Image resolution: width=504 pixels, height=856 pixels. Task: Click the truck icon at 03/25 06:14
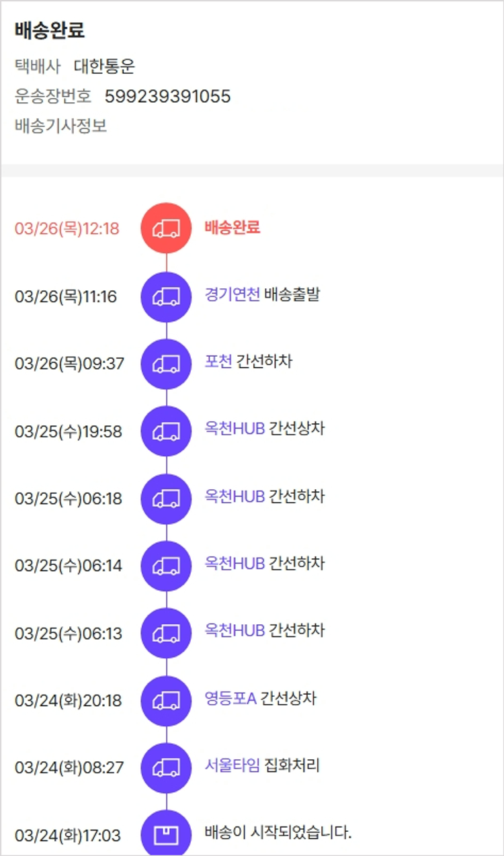pos(166,566)
